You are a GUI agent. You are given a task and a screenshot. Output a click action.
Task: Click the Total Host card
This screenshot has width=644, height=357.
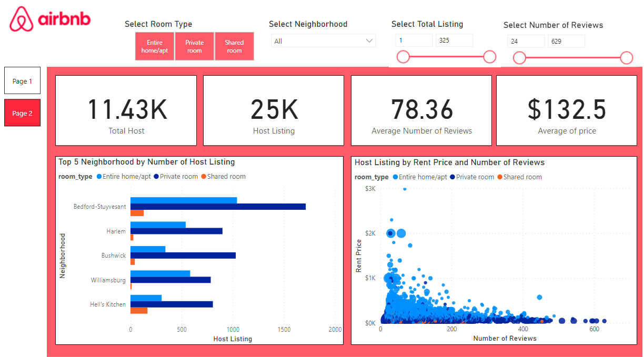pyautogui.click(x=126, y=110)
